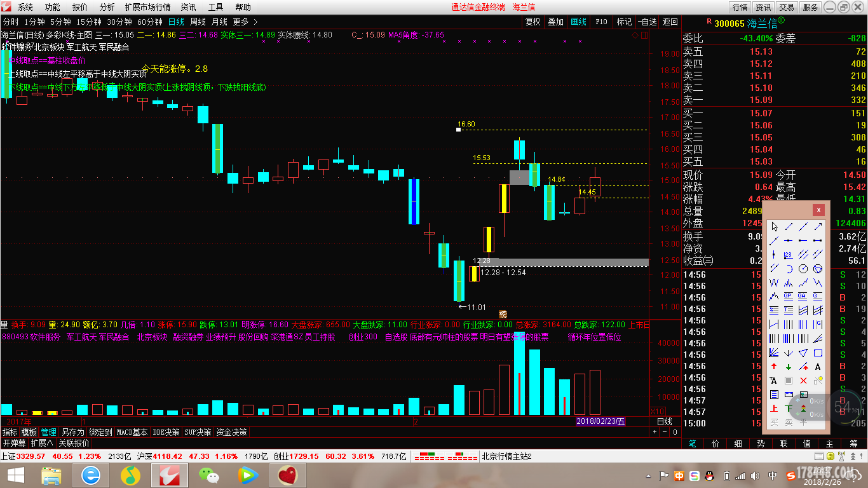Open the 功能 menu
This screenshot has width=868, height=488.
pos(53,7)
